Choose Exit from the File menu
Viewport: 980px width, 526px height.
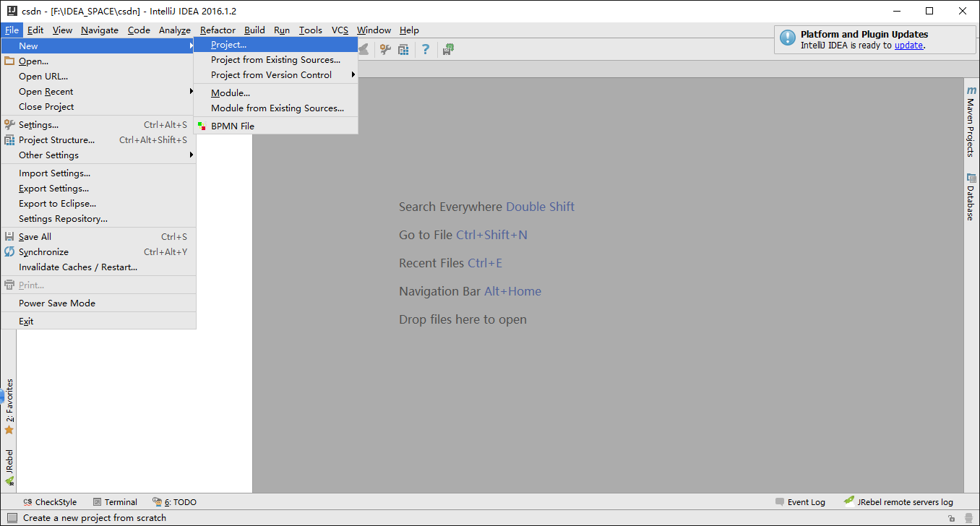pyautogui.click(x=98, y=322)
